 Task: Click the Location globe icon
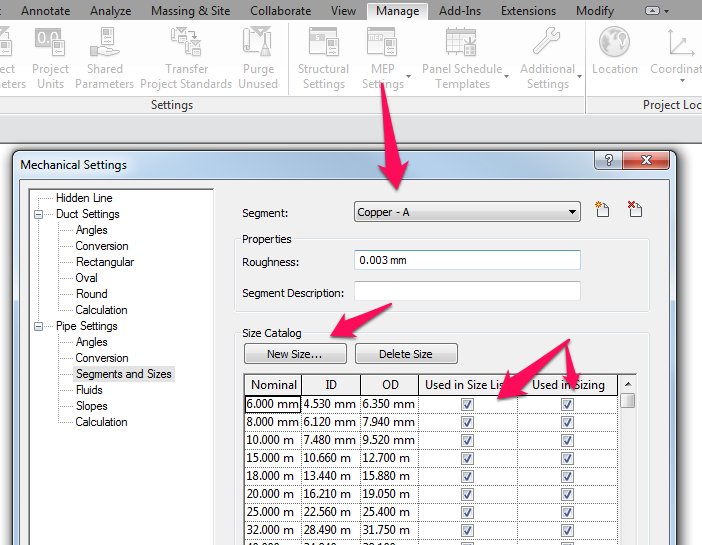614,42
